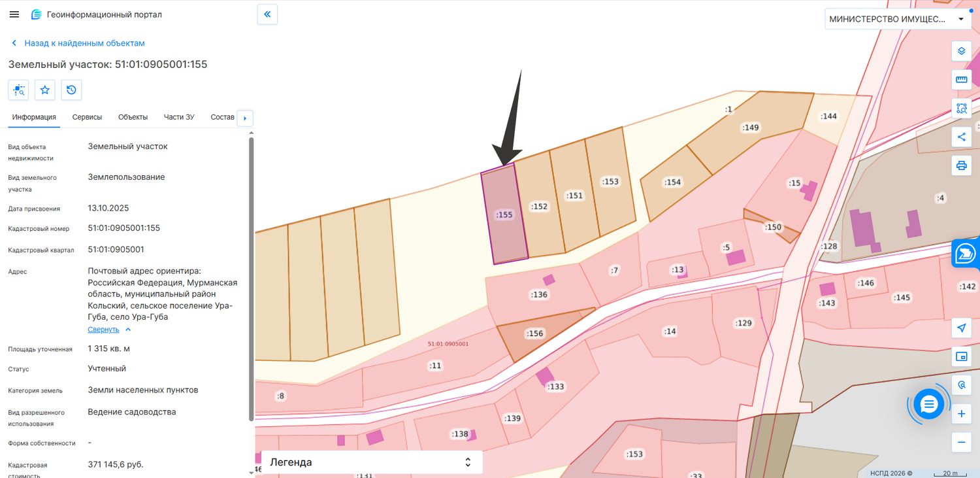980x478 pixels.
Task: Collapse address via Свернуть link
Action: (109, 330)
